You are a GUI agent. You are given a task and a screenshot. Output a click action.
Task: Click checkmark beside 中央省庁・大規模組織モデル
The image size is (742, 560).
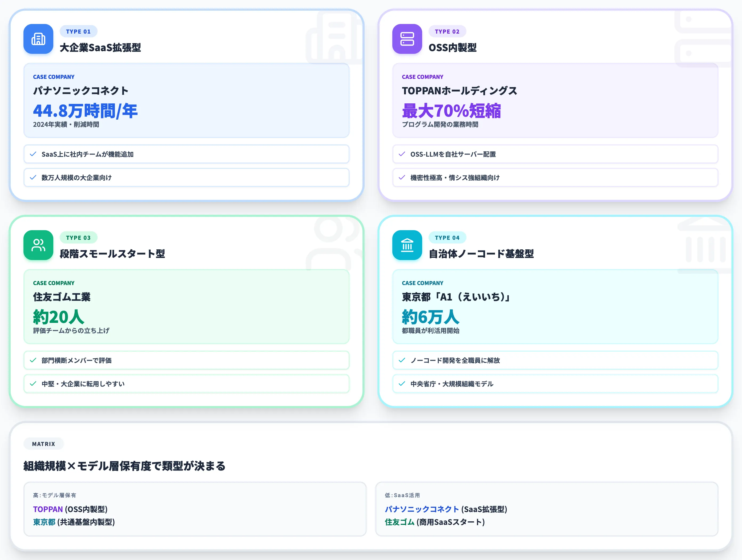tap(402, 384)
